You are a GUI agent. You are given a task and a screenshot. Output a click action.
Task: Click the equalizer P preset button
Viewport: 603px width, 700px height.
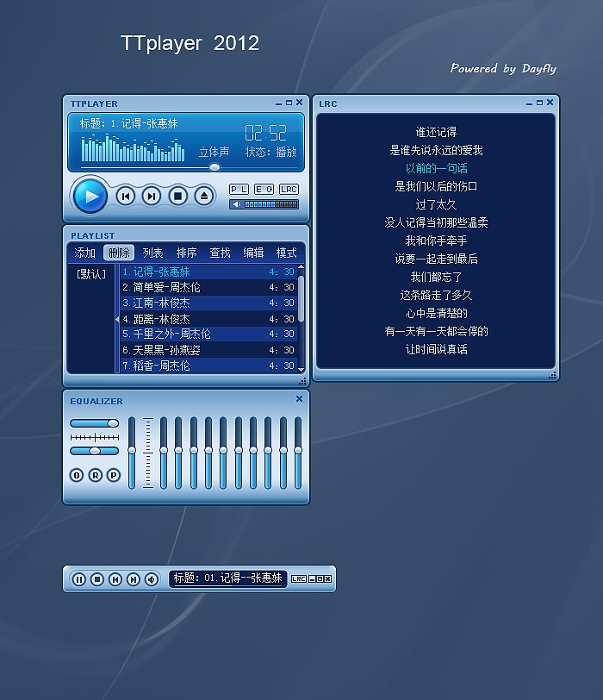click(x=114, y=475)
